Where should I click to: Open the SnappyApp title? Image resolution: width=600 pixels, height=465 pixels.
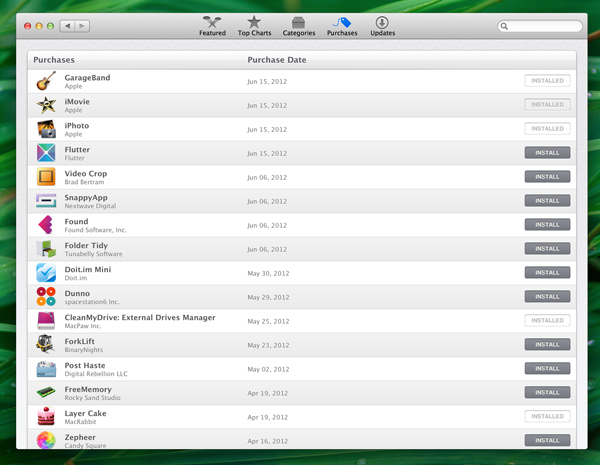tap(86, 198)
